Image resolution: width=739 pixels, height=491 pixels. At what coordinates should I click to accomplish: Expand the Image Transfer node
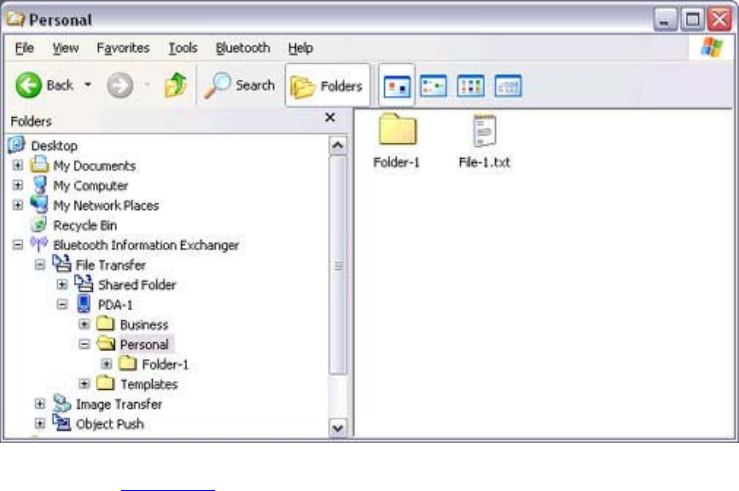40,404
